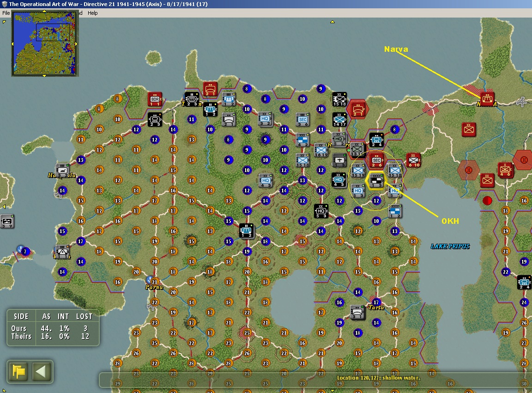
Task: Click the minimap's left yellow arrow
Action: (x=12, y=44)
